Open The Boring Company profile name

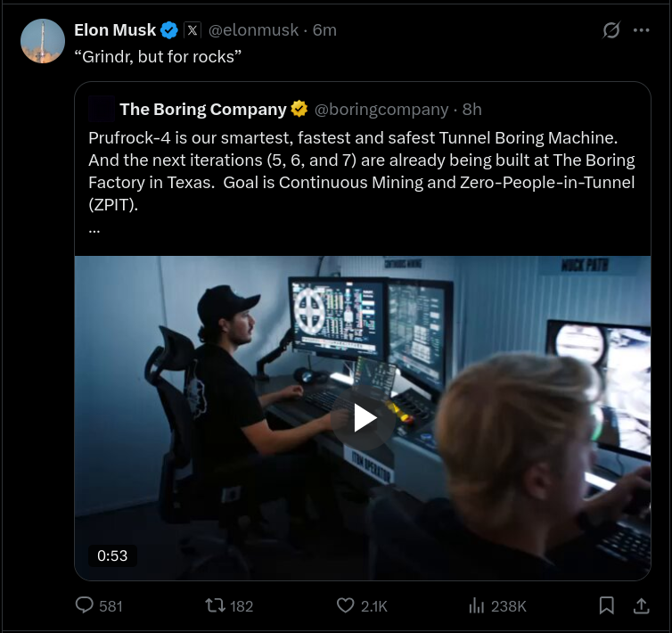point(202,109)
